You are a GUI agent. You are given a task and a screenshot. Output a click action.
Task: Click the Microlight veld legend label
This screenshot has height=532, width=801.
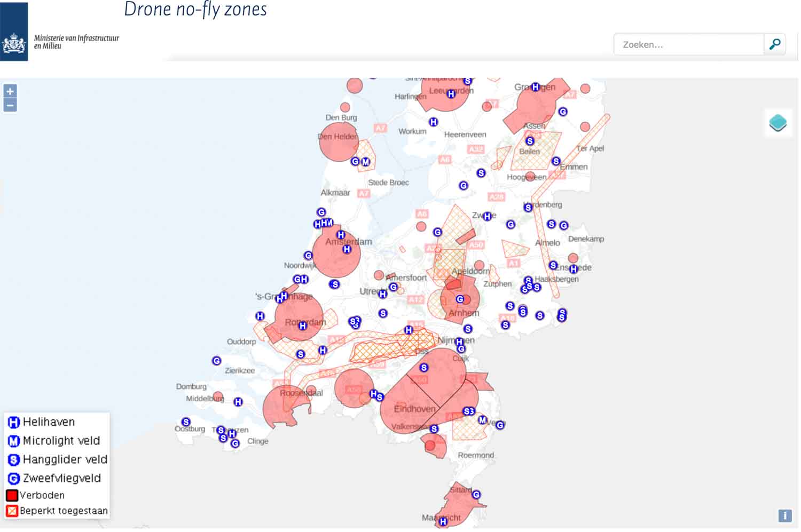pyautogui.click(x=61, y=441)
